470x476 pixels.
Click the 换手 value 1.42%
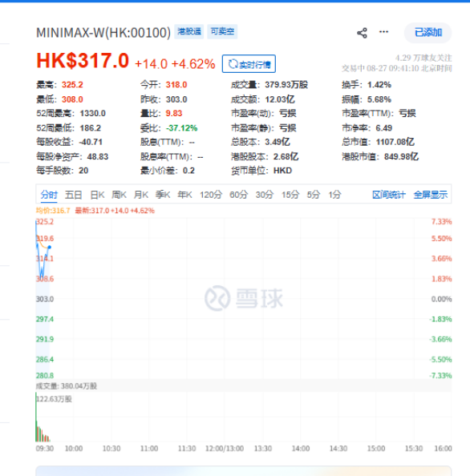[379, 85]
